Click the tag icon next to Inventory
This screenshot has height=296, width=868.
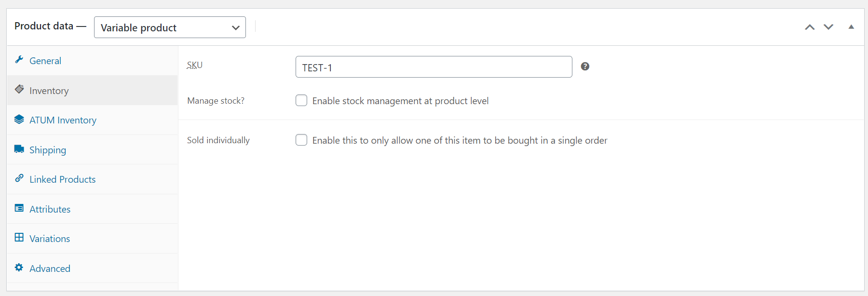click(x=19, y=90)
